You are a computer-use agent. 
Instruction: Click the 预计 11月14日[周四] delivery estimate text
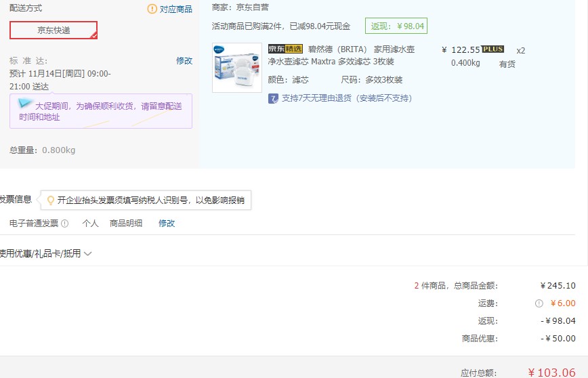tap(60, 80)
